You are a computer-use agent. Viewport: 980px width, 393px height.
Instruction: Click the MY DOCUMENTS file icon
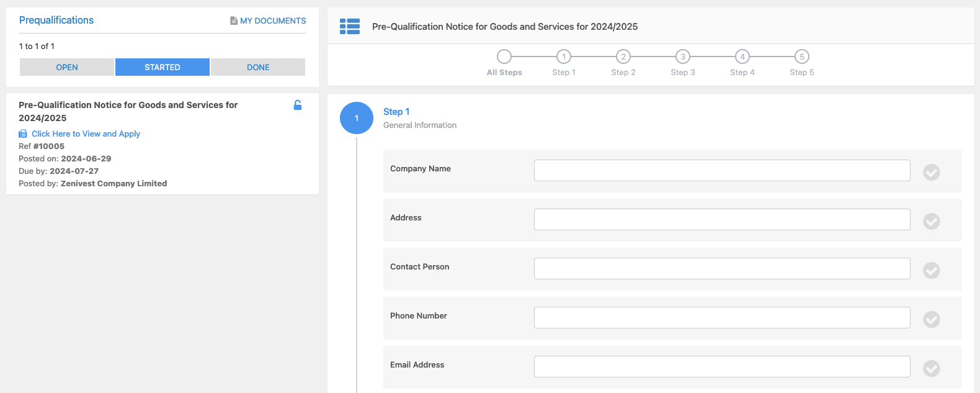click(x=234, y=20)
